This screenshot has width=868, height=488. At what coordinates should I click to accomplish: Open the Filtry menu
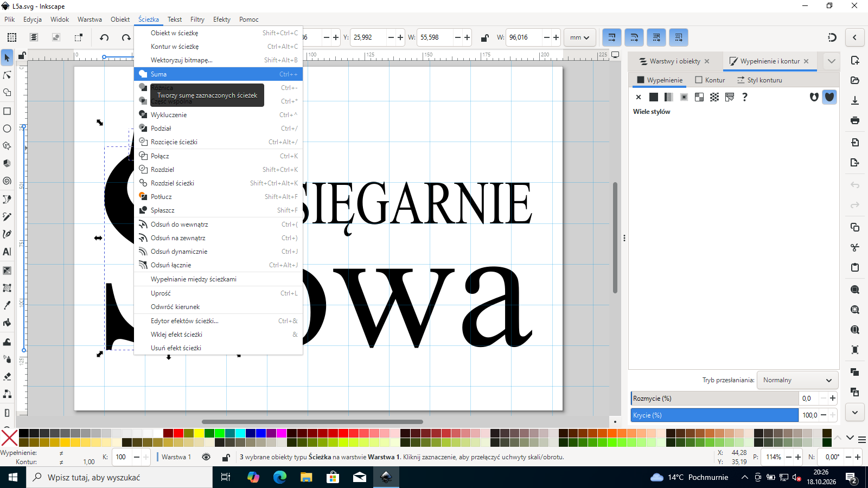[197, 20]
